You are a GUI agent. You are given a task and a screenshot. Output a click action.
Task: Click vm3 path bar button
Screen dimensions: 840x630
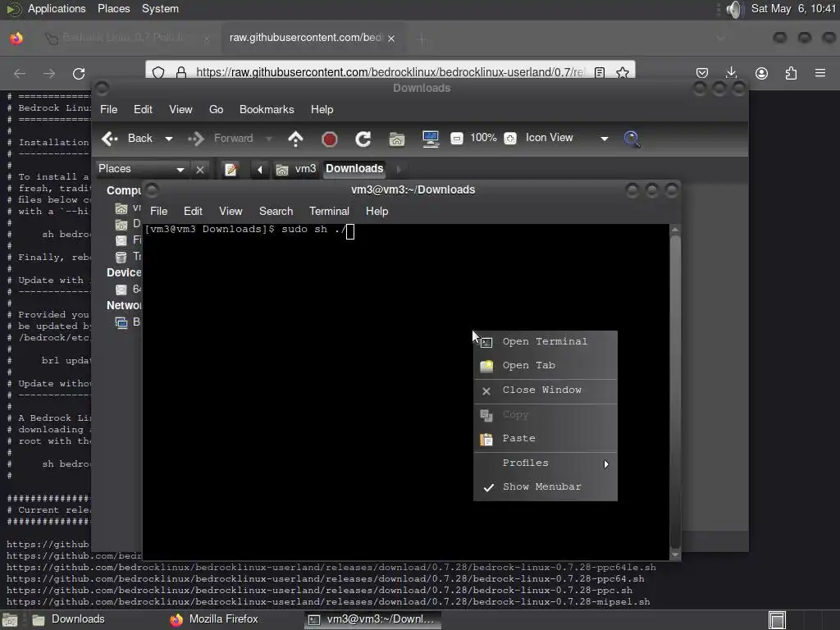pos(296,169)
